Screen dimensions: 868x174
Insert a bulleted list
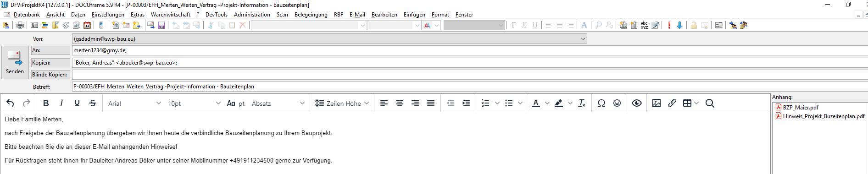click(509, 103)
